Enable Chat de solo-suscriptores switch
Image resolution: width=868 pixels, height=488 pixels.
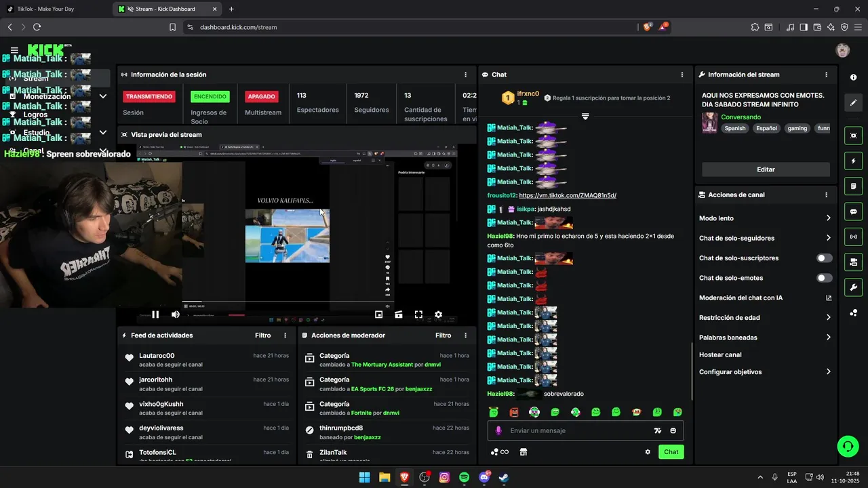(824, 258)
